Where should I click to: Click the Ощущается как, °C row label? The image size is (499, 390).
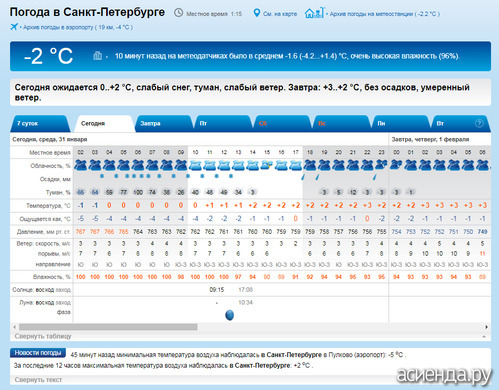(x=45, y=219)
